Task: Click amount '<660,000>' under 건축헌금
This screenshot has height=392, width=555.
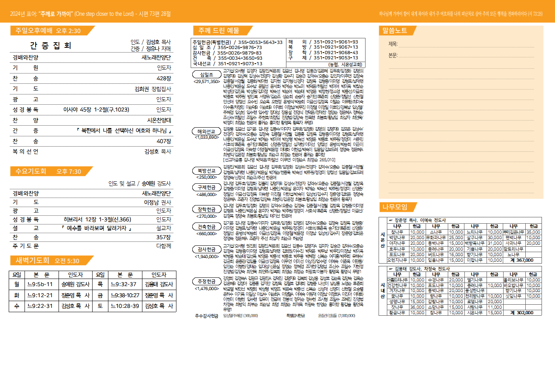Action: (206, 234)
